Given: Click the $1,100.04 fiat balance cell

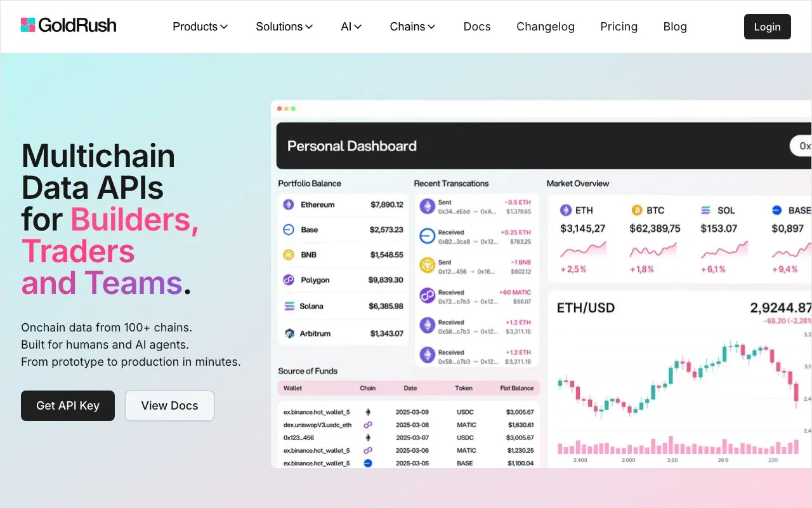Looking at the screenshot, I should point(521,463).
